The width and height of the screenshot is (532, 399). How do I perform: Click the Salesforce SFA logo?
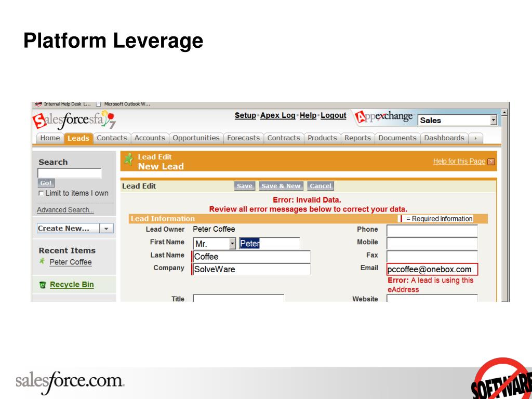coord(74,120)
